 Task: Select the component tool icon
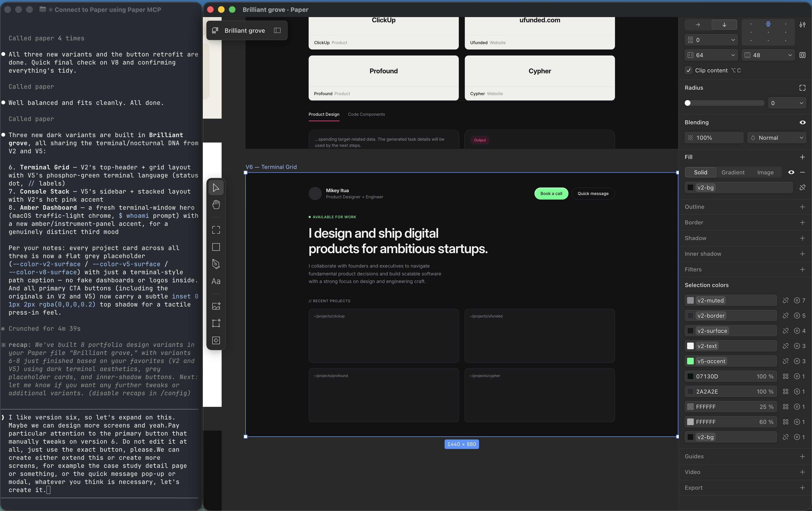[216, 340]
